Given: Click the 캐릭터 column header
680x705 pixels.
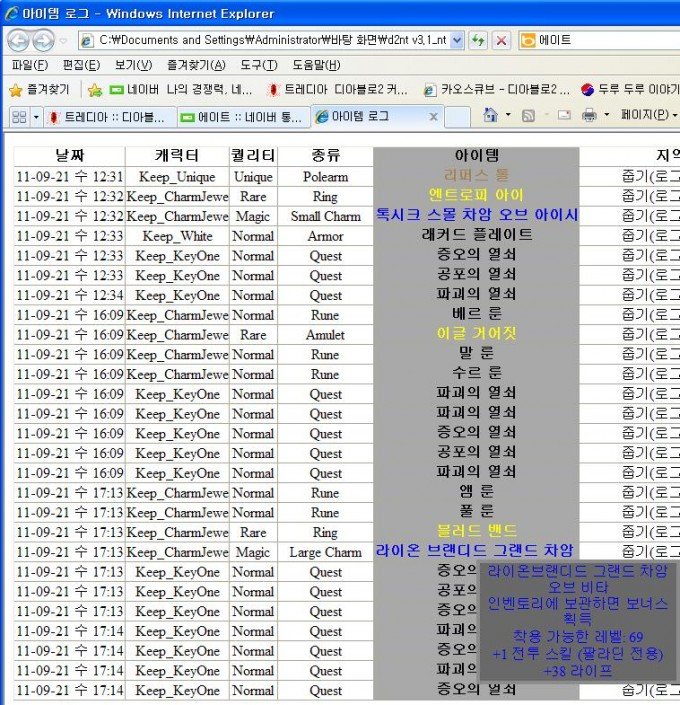Looking at the screenshot, I should pyautogui.click(x=177, y=156).
